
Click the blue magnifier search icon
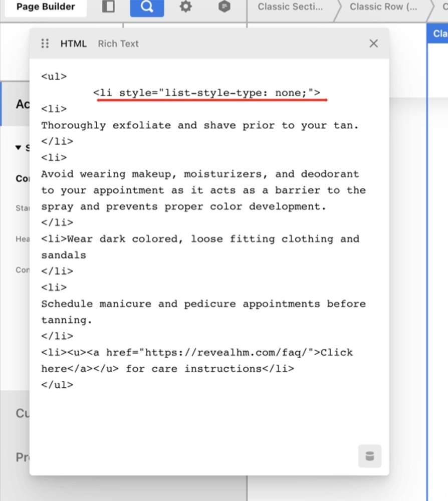click(x=147, y=7)
